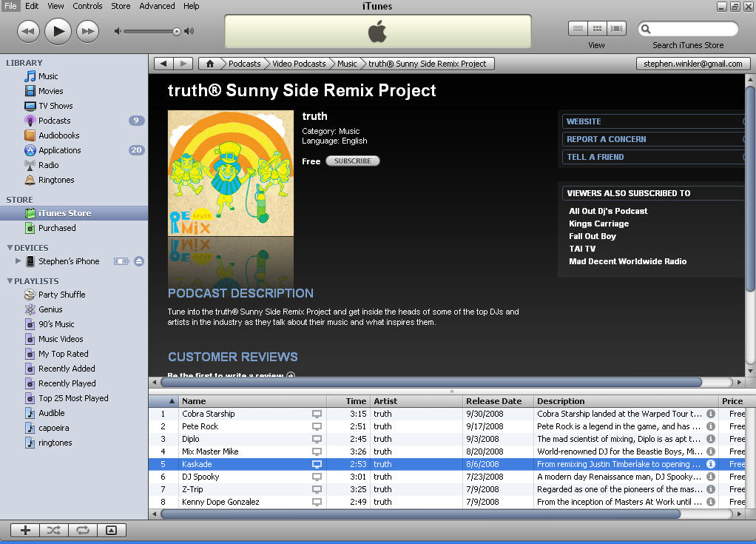756x544 pixels.
Task: Open the Advanced menu
Action: point(157,6)
